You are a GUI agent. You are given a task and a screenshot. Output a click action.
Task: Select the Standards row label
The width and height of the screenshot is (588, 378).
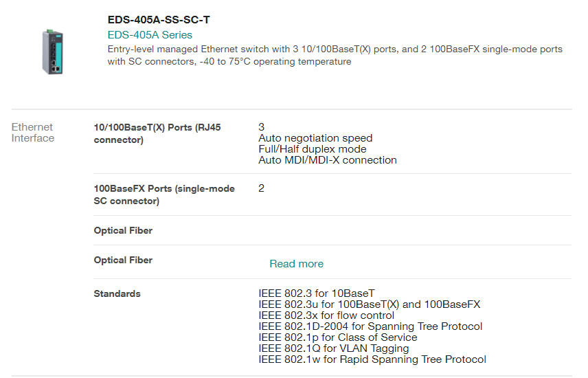point(117,294)
